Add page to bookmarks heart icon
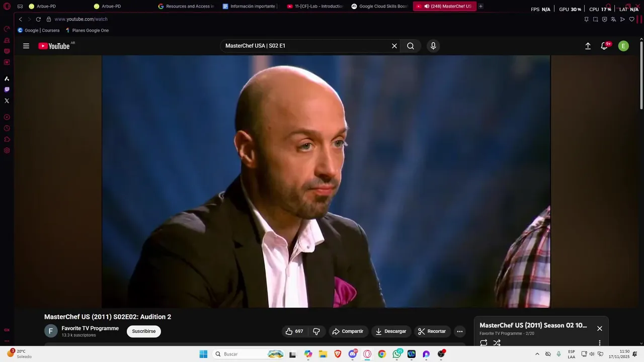The width and height of the screenshot is (644, 362). [631, 19]
